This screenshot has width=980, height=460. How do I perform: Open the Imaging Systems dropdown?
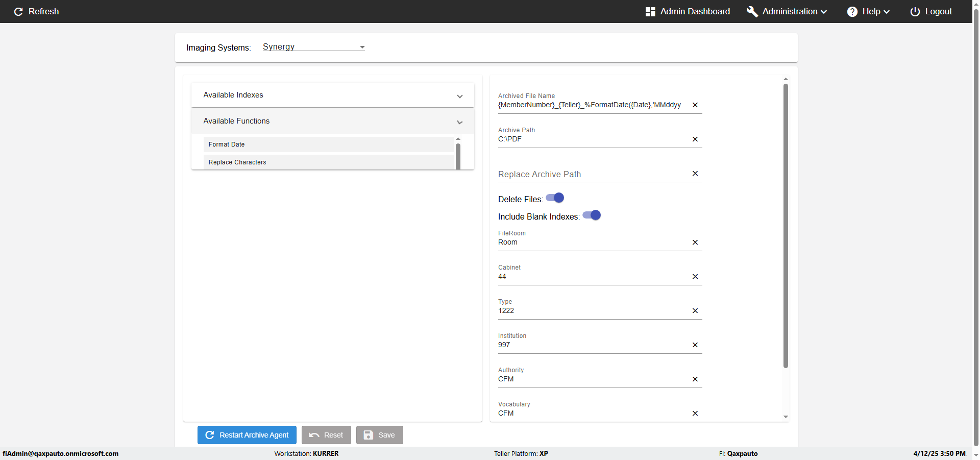tap(313, 47)
